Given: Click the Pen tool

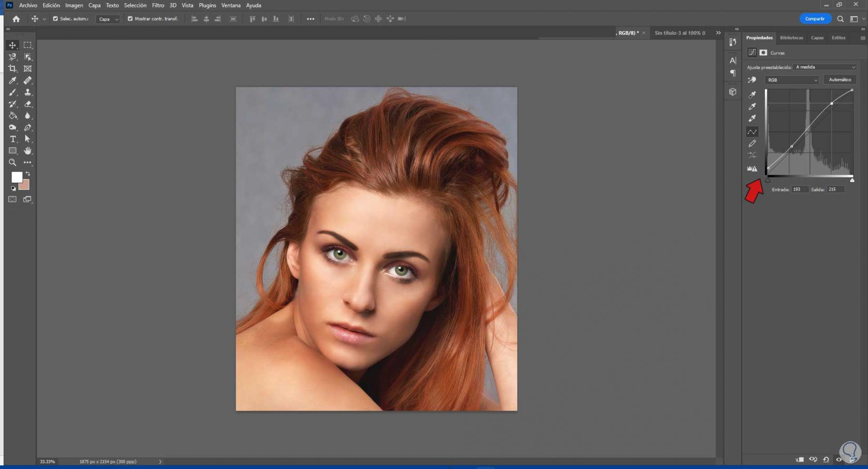Looking at the screenshot, I should pos(27,127).
